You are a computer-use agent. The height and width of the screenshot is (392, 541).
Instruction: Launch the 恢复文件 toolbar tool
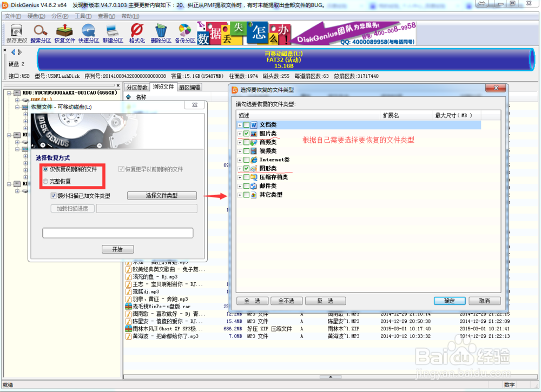64,34
